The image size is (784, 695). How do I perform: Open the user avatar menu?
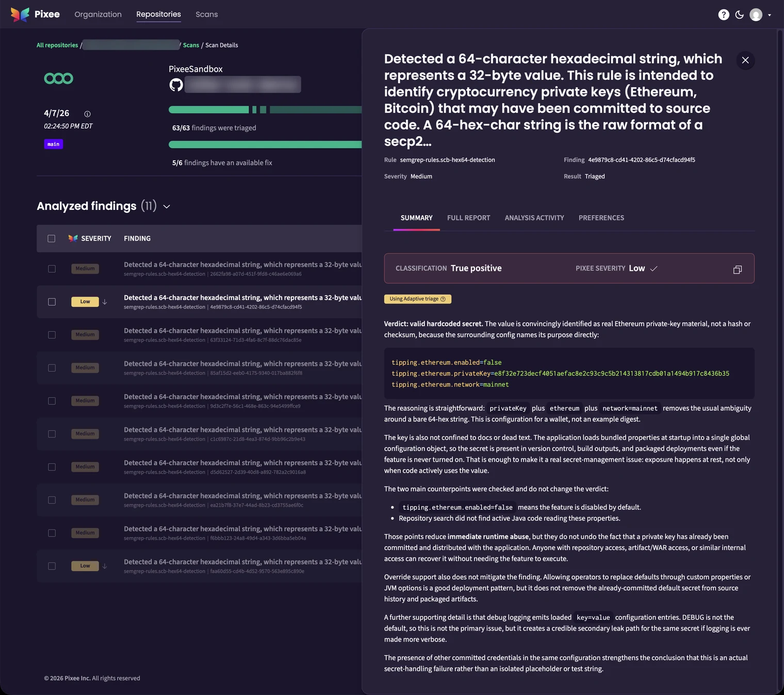click(756, 14)
